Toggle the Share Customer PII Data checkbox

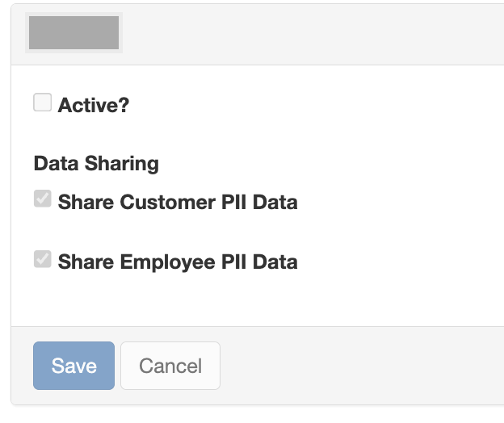tap(43, 199)
